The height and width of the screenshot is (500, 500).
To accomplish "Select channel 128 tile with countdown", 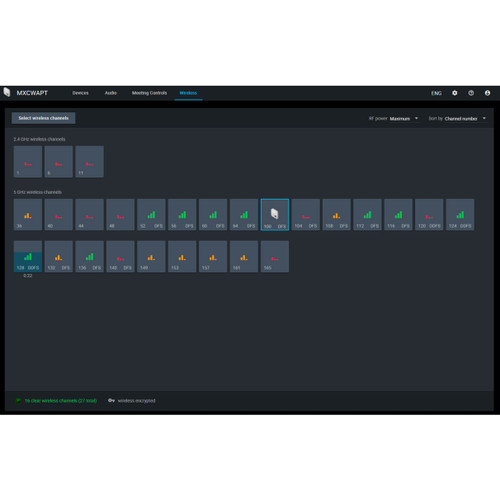I will (28, 256).
